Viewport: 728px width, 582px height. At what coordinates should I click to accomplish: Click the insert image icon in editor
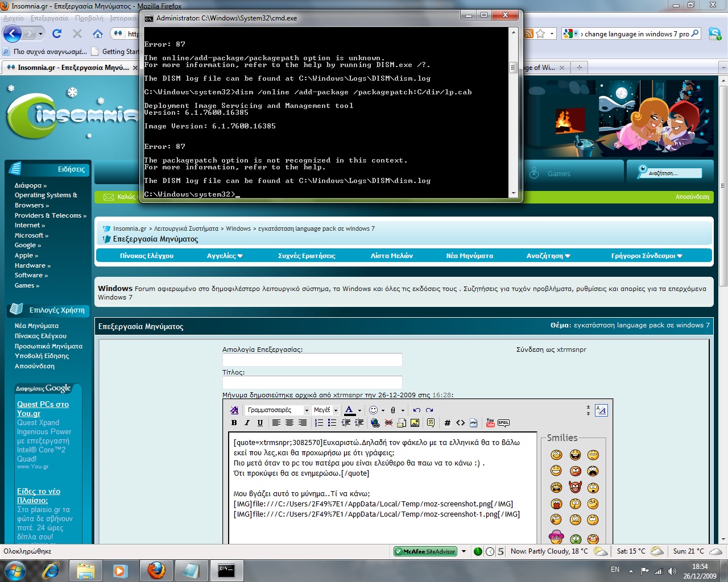[x=415, y=423]
